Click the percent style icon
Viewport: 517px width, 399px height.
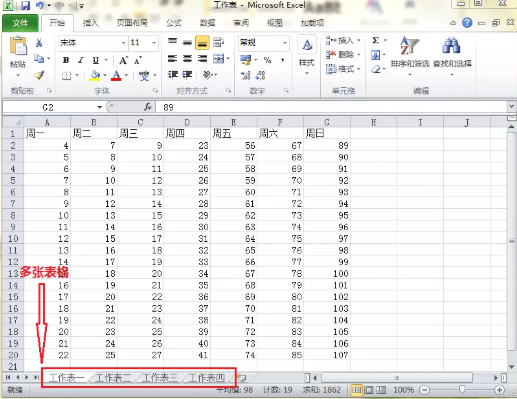point(267,60)
